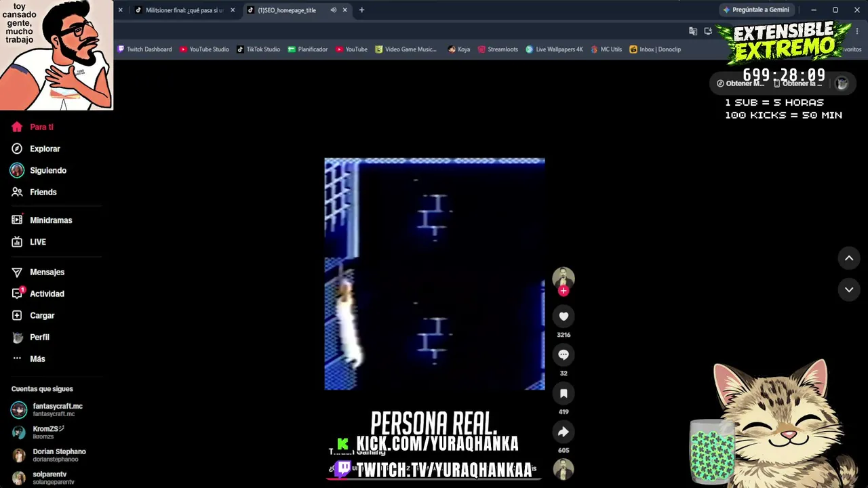Click the Cuentas que sigues heading
Viewport: 868px width, 488px height.
point(42,389)
